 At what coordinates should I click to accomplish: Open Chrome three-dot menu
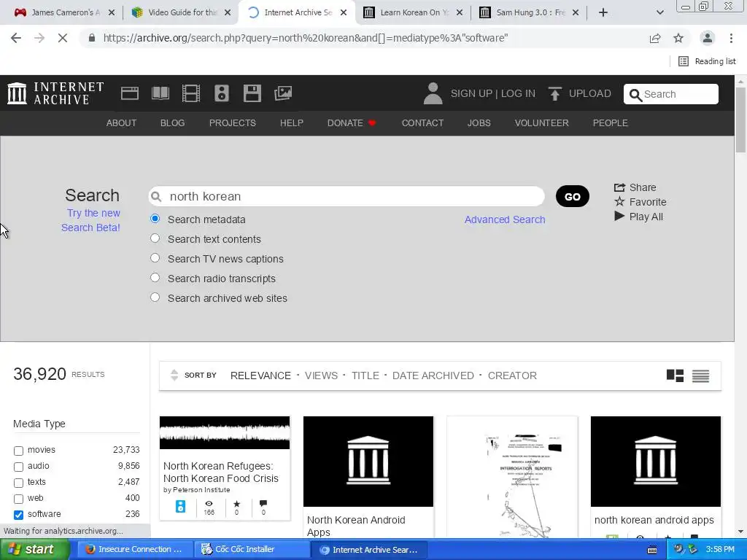(x=731, y=38)
